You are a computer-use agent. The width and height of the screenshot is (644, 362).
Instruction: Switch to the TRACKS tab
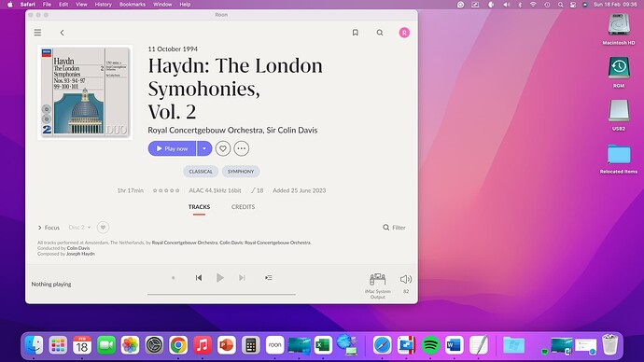(x=199, y=207)
